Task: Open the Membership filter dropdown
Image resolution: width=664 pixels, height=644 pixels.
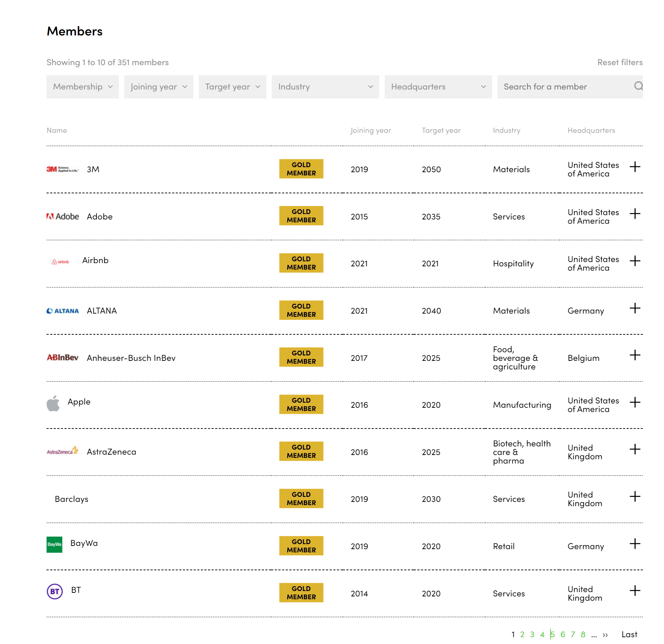Action: (83, 87)
